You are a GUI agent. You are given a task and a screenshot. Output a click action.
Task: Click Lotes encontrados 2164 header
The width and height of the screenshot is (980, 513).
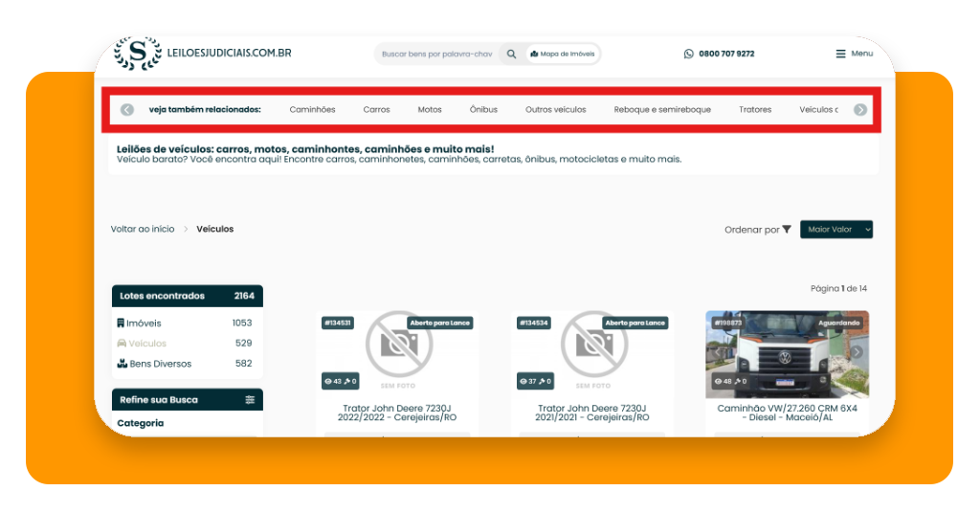pyautogui.click(x=188, y=296)
